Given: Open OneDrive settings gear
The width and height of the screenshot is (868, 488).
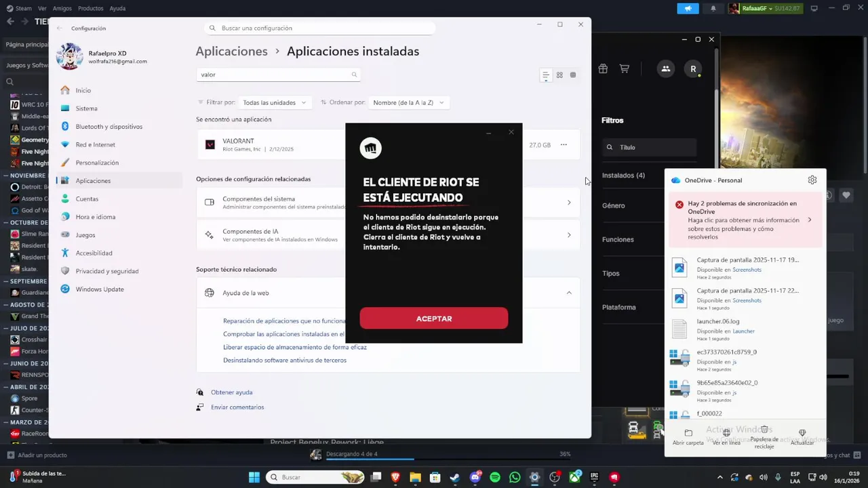Looking at the screenshot, I should pos(812,180).
